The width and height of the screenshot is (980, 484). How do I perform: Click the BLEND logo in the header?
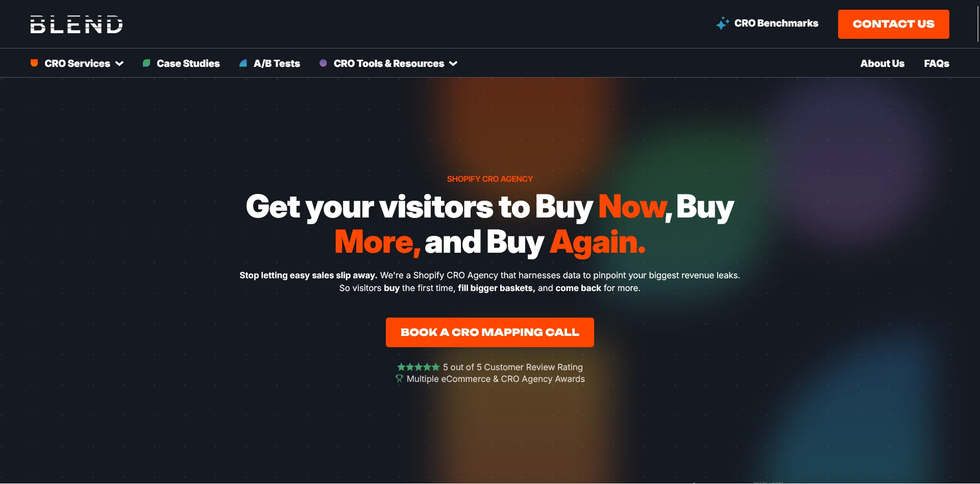(77, 24)
